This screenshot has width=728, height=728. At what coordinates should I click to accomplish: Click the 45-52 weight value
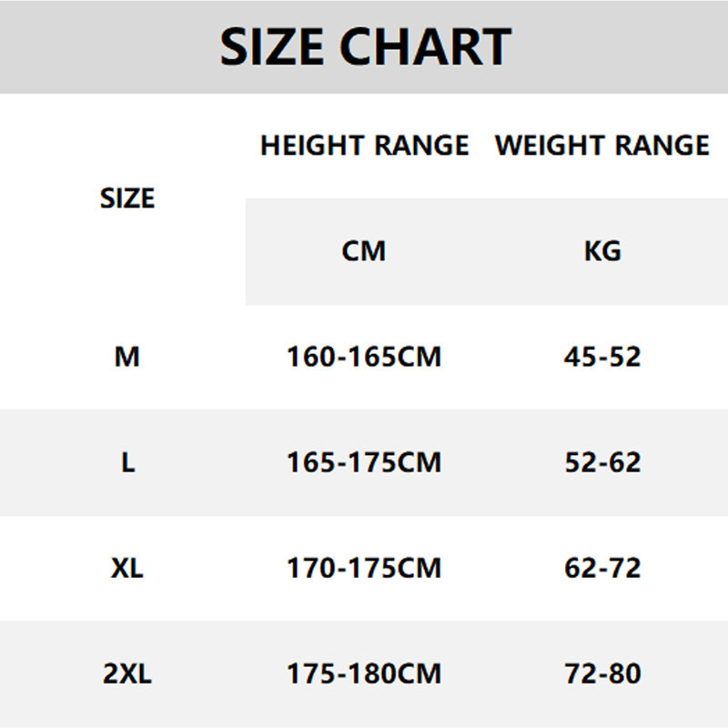pyautogui.click(x=602, y=357)
